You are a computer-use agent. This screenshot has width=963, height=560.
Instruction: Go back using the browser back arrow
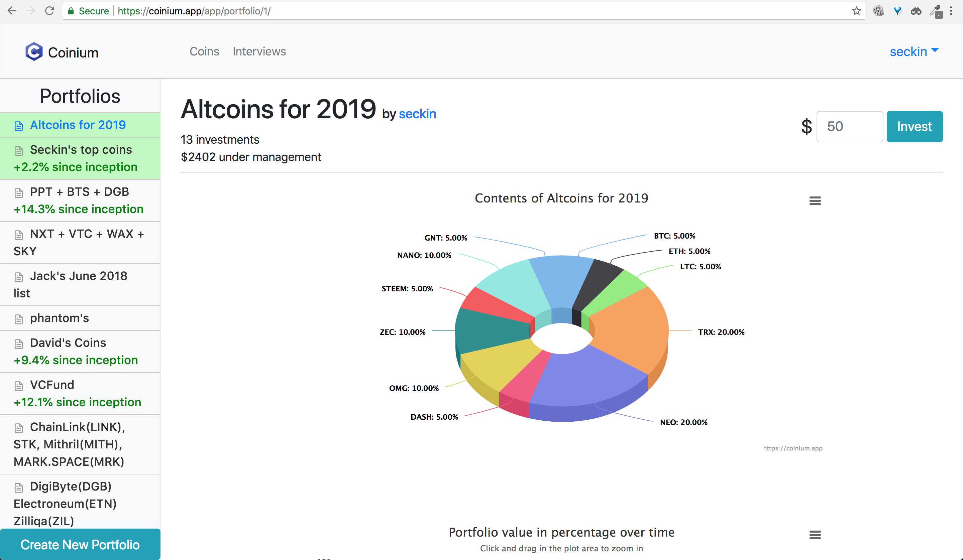pos(12,11)
